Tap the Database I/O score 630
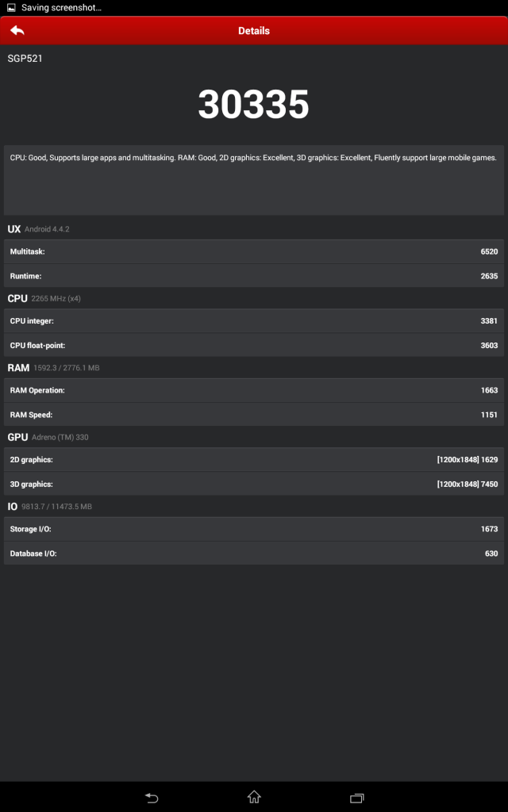This screenshot has height=812, width=508. pyautogui.click(x=491, y=553)
